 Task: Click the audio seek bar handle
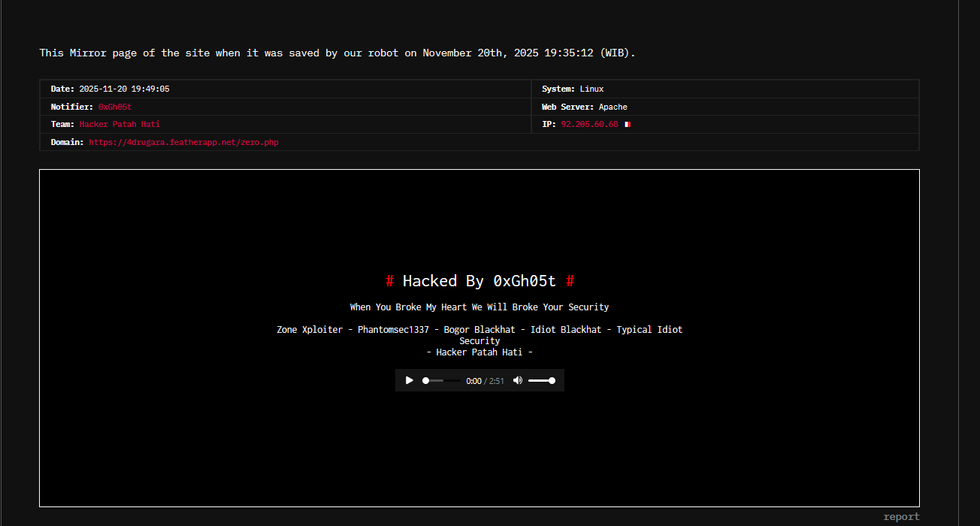tap(425, 381)
